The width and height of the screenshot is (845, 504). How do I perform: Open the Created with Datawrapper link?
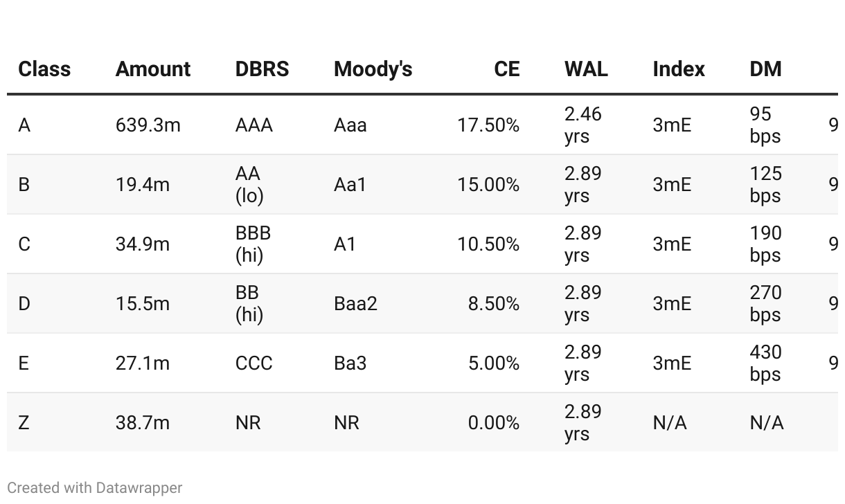(95, 487)
